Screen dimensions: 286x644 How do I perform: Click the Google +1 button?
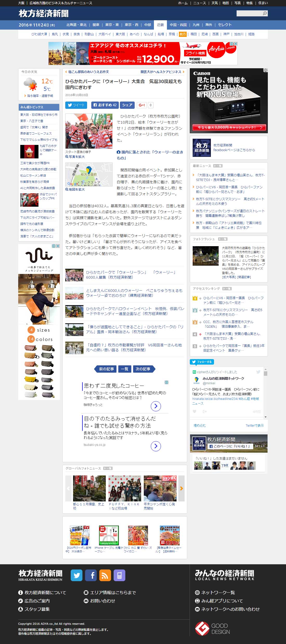coord(142,105)
